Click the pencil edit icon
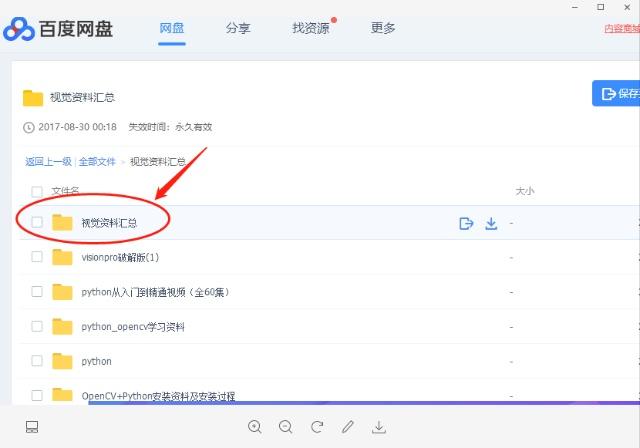The width and height of the screenshot is (640, 448). click(348, 427)
